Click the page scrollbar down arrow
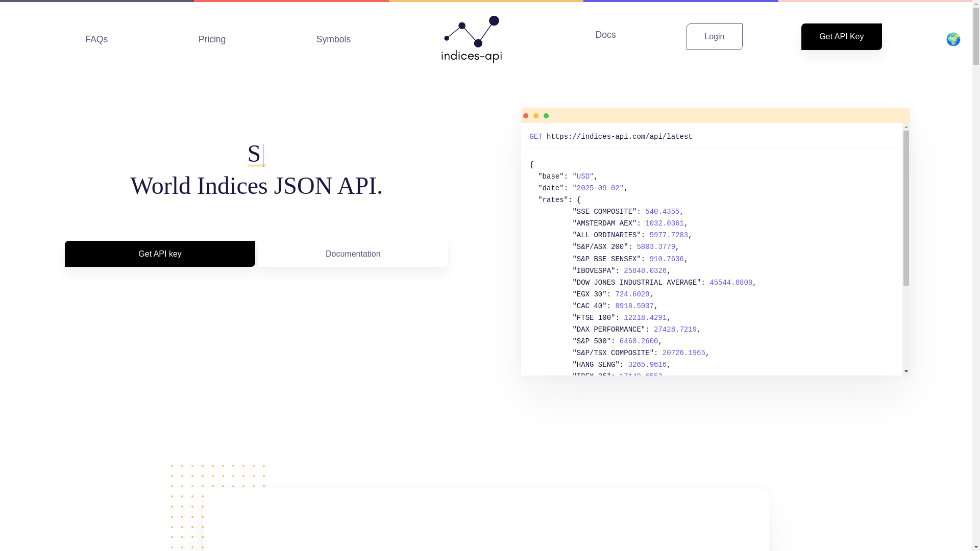The height and width of the screenshot is (551, 980). point(976,547)
